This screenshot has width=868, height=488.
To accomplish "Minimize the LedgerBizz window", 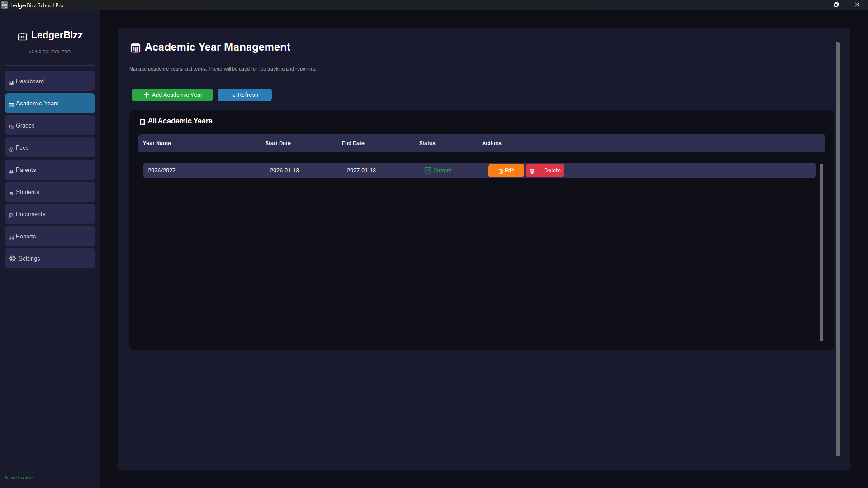I will pos(816,5).
